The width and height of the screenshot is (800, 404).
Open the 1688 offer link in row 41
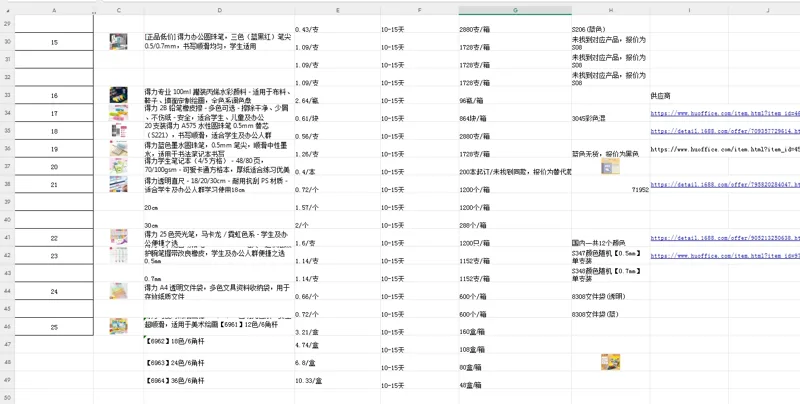point(725,238)
